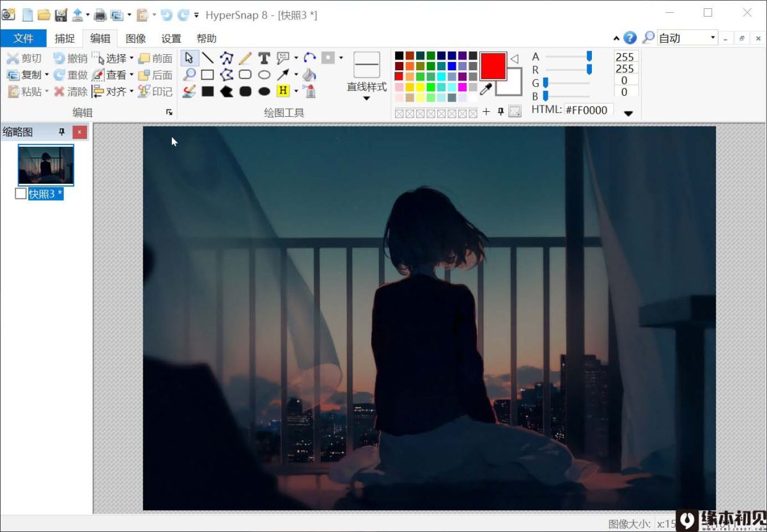
Task: Select the spray can tool
Action: tap(309, 91)
